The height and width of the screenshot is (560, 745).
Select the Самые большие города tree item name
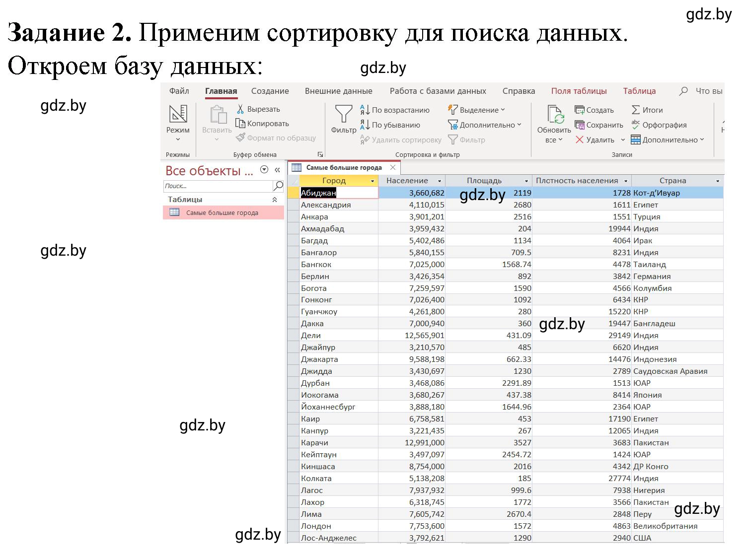coord(222,213)
